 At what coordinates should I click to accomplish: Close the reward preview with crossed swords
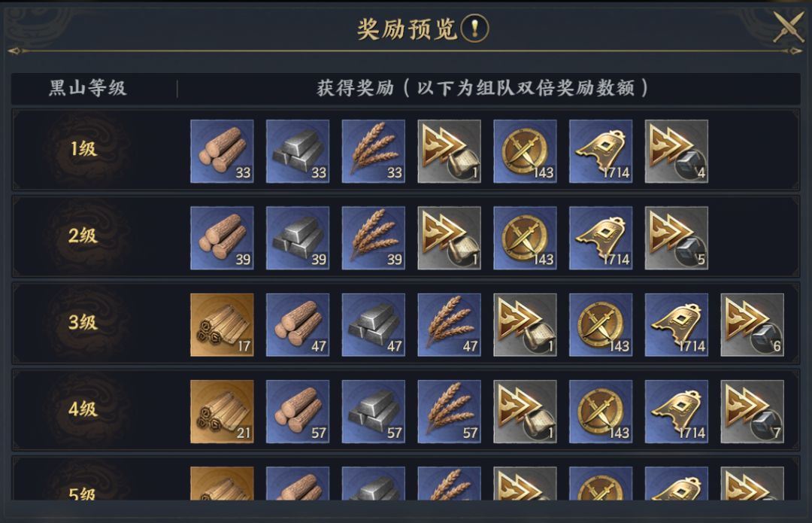[x=786, y=26]
